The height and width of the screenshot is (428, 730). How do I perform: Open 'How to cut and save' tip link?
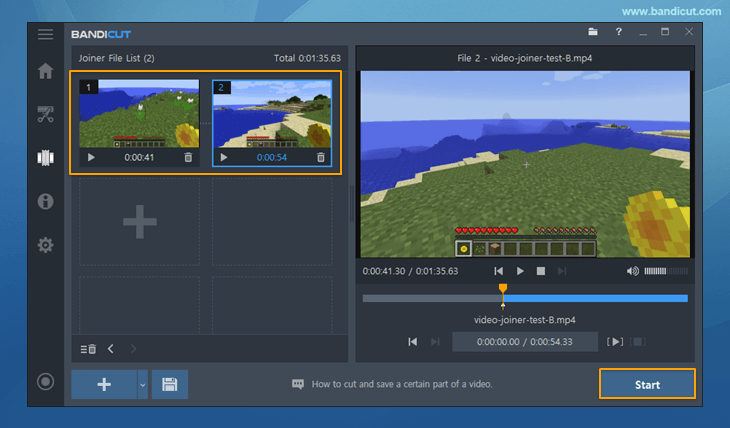[x=402, y=384]
